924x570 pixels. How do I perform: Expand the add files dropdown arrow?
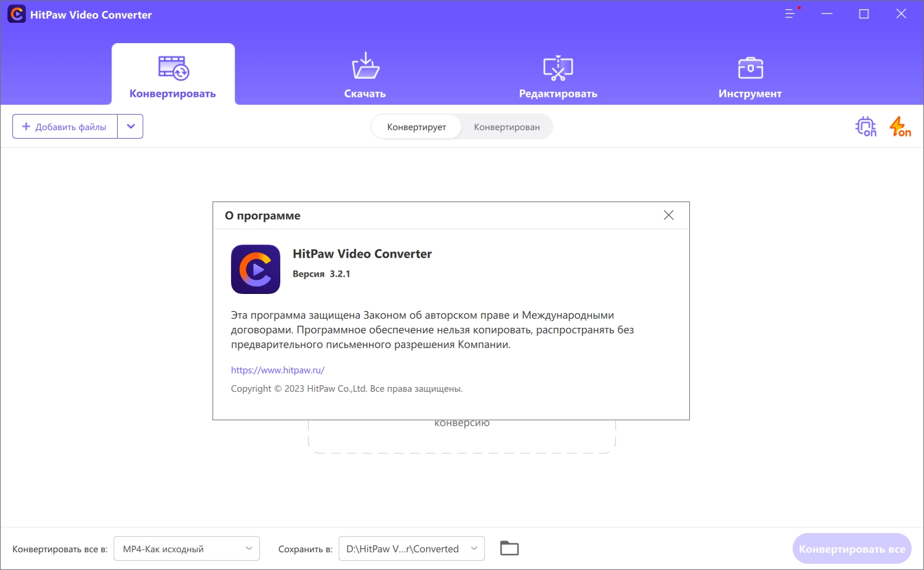pos(131,126)
